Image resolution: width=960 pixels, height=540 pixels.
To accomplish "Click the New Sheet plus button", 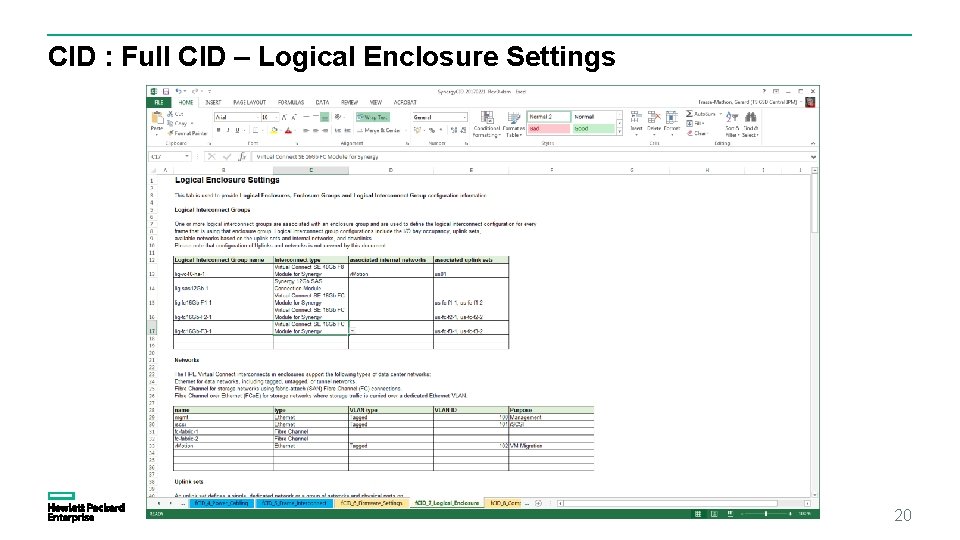I will pos(538,503).
